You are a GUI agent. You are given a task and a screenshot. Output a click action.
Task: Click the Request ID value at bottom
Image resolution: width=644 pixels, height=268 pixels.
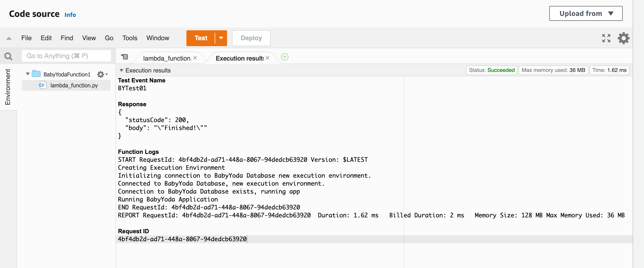tap(182, 239)
